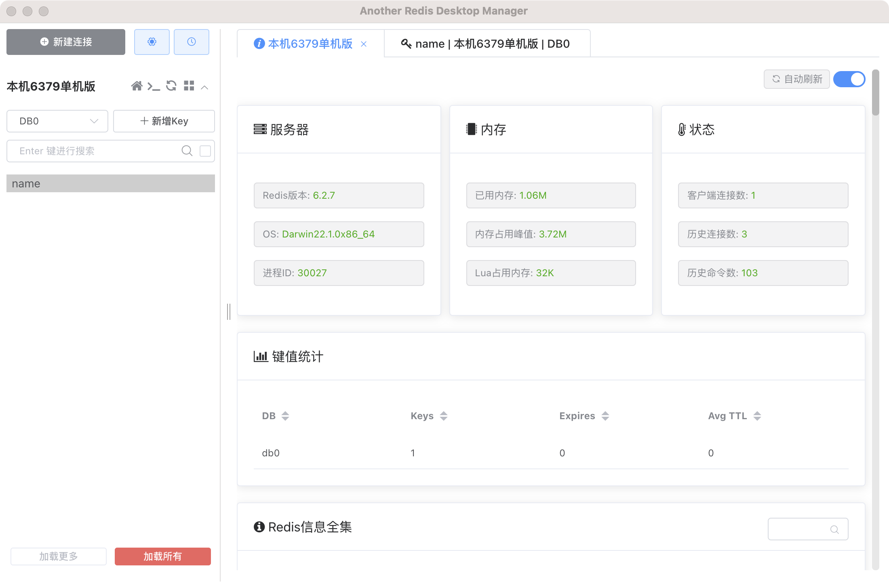Open the DB0 database dropdown
This screenshot has height=588, width=889.
(x=57, y=121)
